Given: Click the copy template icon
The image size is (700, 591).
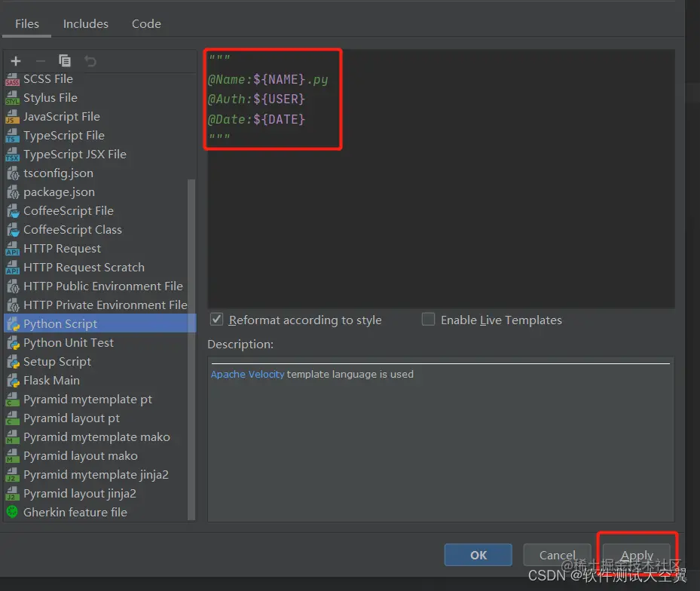Looking at the screenshot, I should click(65, 60).
